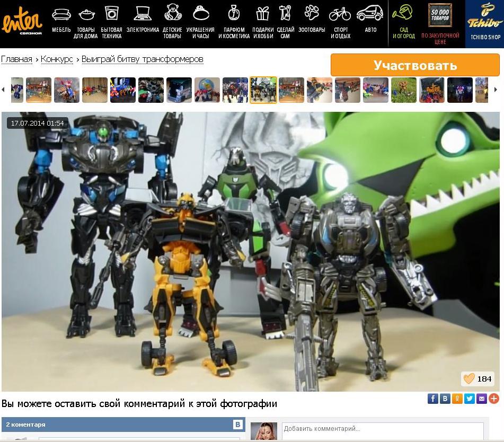Image resolution: width=504 pixels, height=442 pixels.
Task: Open the Мебель sofa category
Action: point(61,21)
